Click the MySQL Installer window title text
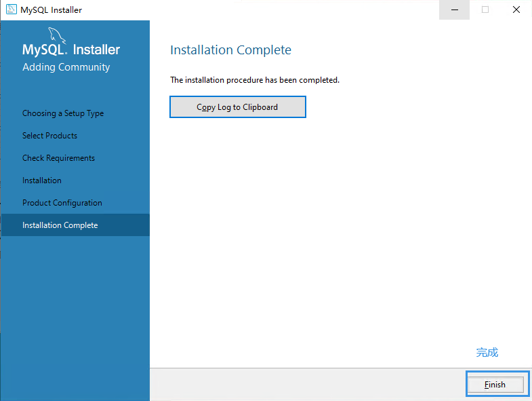The image size is (532, 401). click(52, 10)
